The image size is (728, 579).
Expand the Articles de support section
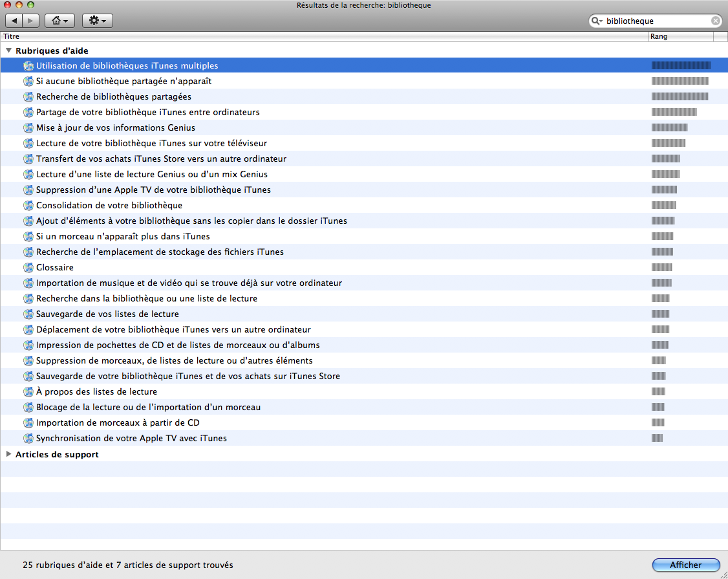pyautogui.click(x=8, y=454)
